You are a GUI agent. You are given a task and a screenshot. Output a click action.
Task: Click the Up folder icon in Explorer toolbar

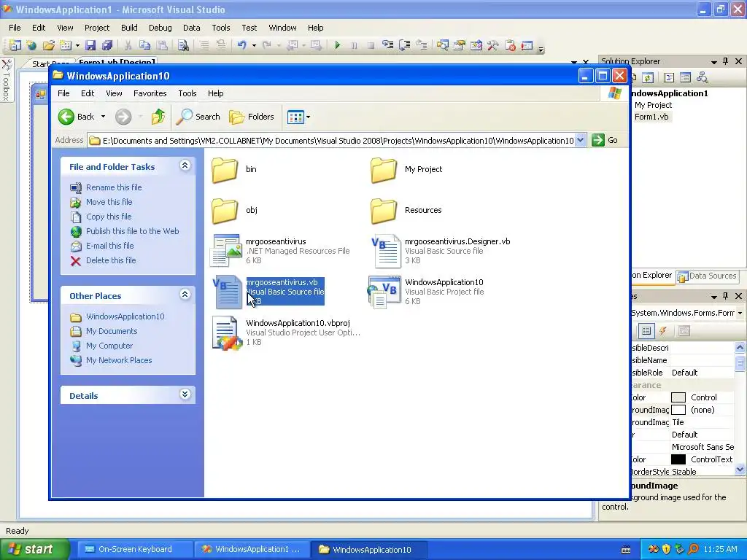coord(158,117)
